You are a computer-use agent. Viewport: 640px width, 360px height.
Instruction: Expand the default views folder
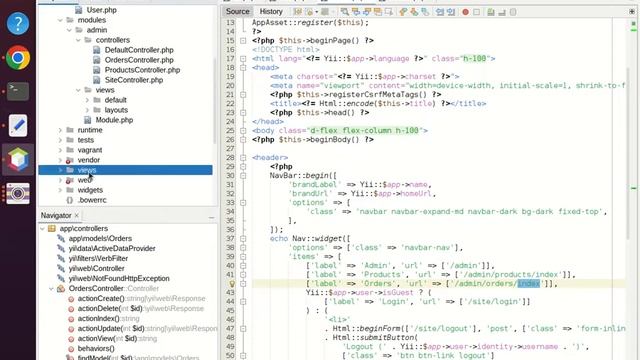click(87, 100)
